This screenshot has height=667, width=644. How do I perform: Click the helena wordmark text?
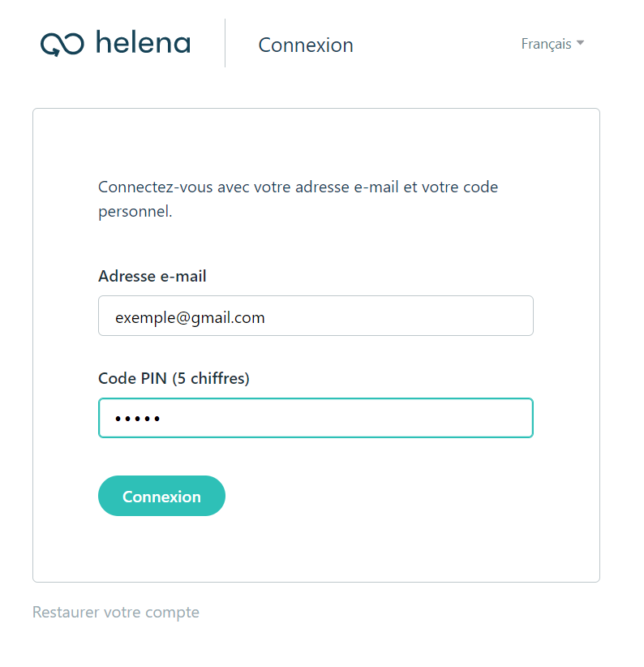tap(144, 42)
